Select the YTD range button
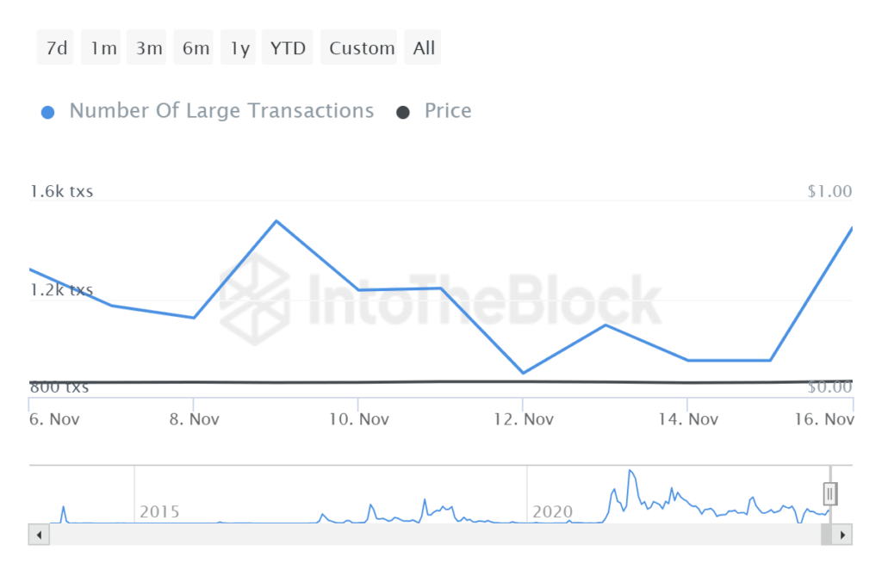The image size is (882, 588). click(x=288, y=48)
